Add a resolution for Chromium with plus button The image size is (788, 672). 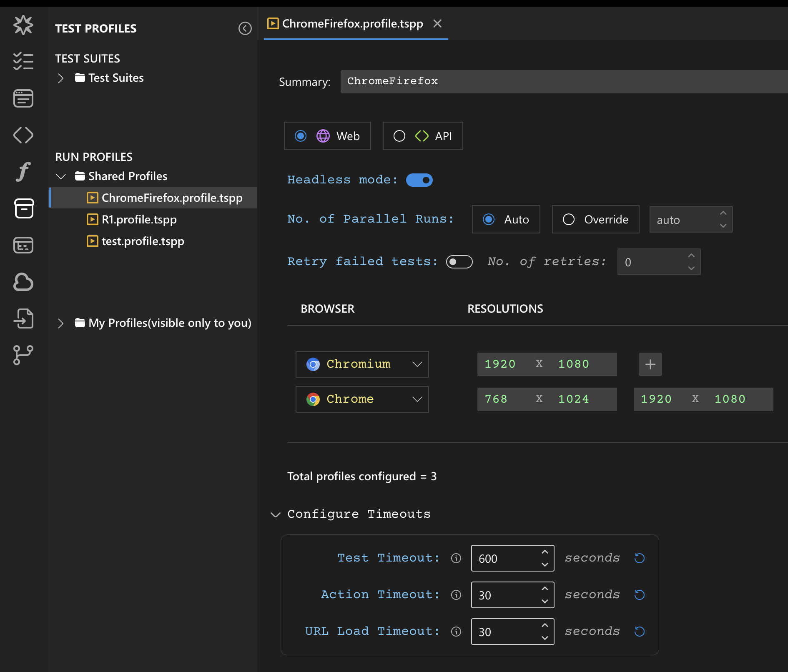coord(650,364)
